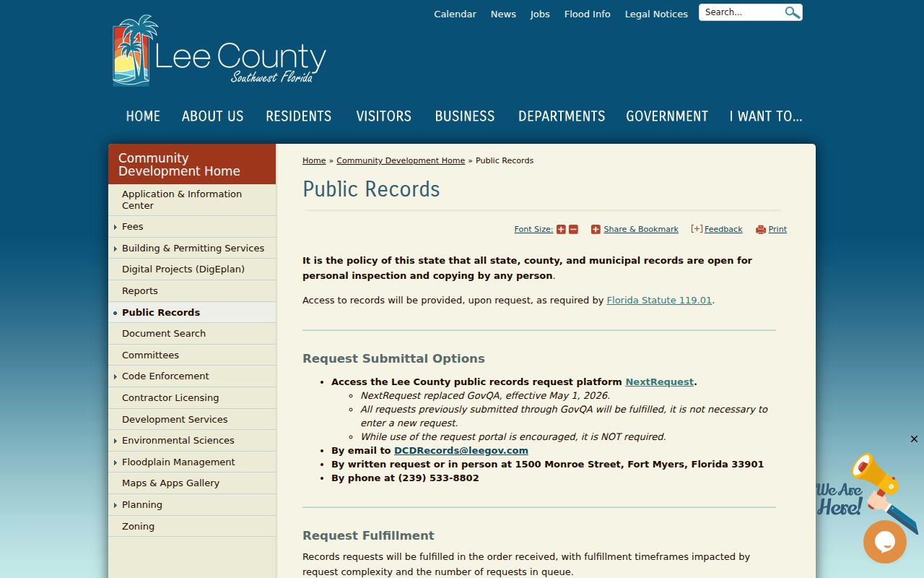The width and height of the screenshot is (924, 578).
Task: Close the We Are Here popup
Action: pyautogui.click(x=914, y=439)
